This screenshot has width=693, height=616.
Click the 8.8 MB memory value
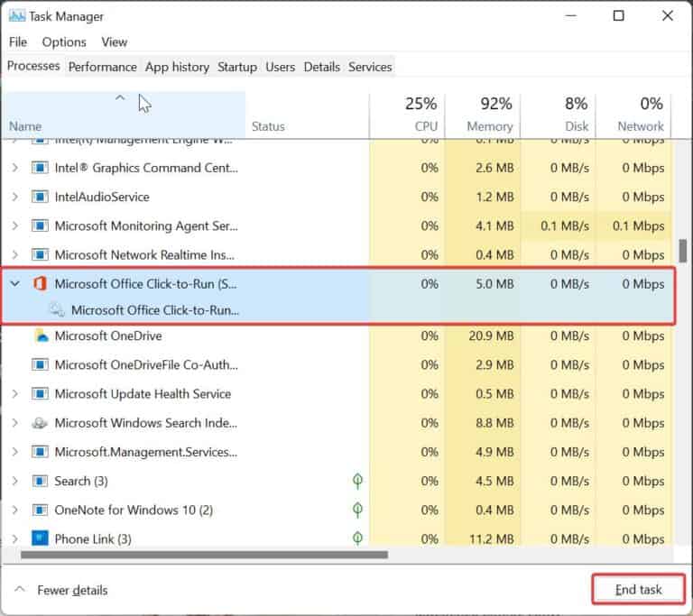495,423
